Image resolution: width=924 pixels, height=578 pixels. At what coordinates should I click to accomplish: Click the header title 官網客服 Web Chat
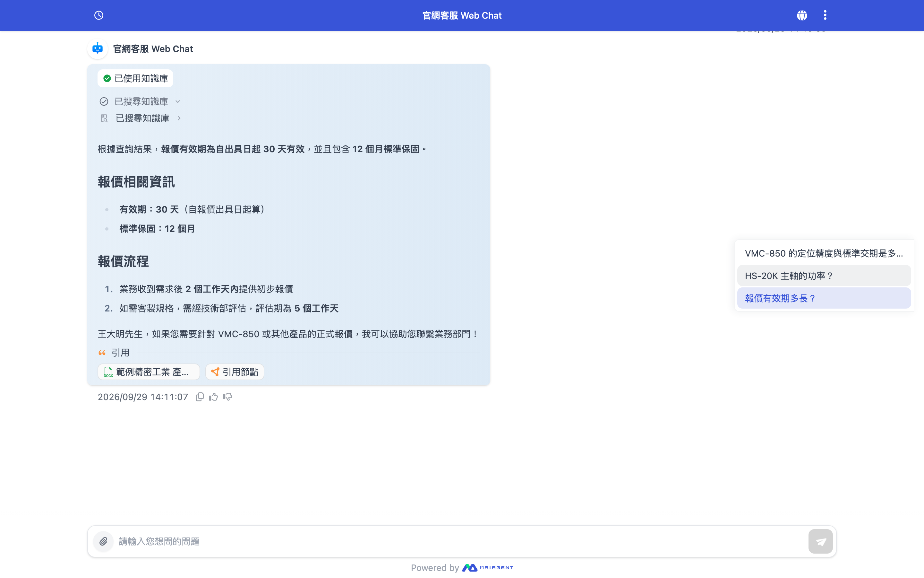pos(462,15)
